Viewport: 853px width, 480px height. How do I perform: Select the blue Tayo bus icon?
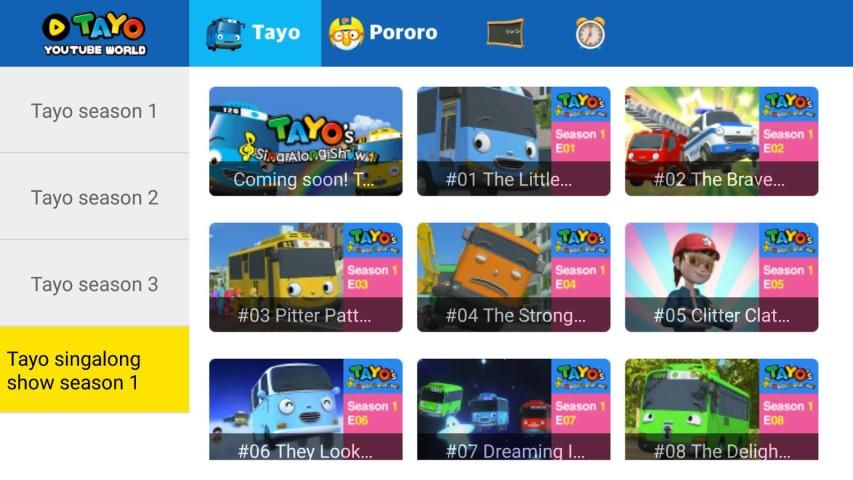225,34
